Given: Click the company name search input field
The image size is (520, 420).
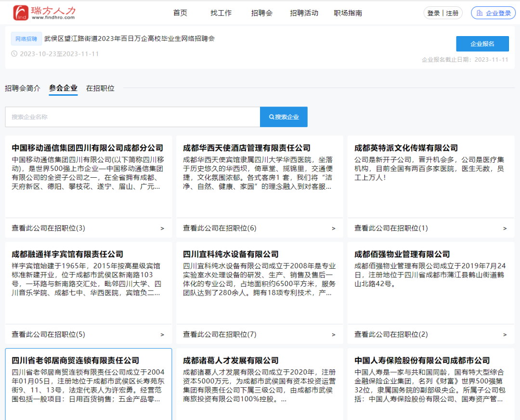Looking at the screenshot, I should [x=132, y=117].
